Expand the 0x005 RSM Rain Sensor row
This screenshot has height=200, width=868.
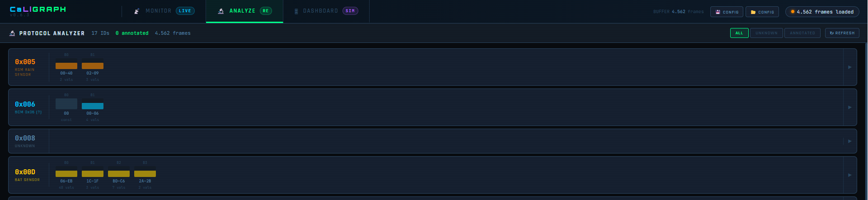[850, 67]
